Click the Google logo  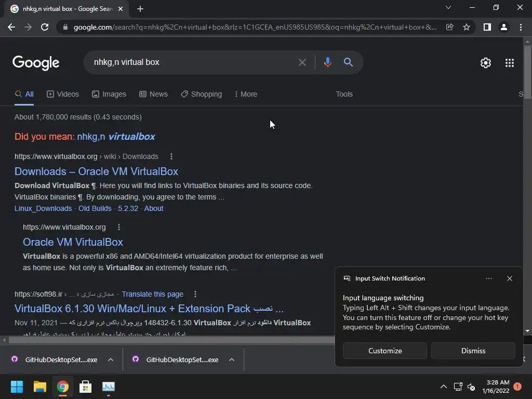tap(36, 63)
